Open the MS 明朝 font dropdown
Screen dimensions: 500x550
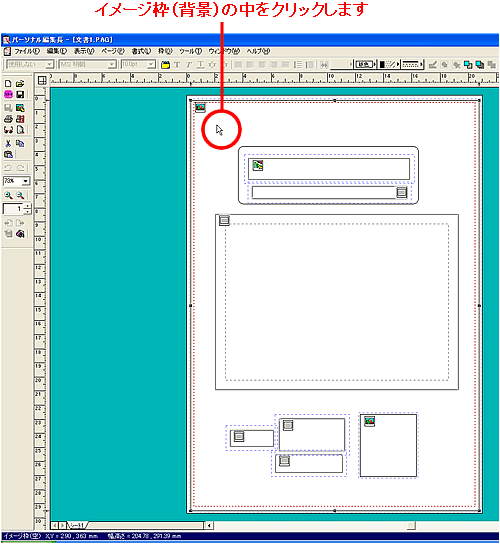click(x=112, y=64)
